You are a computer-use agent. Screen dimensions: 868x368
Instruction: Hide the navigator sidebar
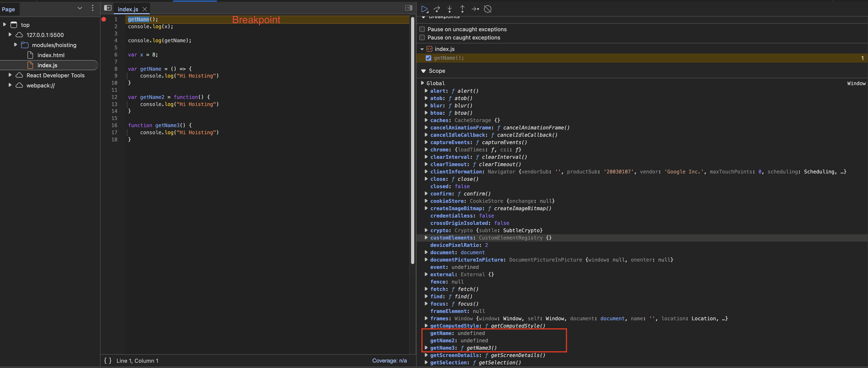coord(108,8)
